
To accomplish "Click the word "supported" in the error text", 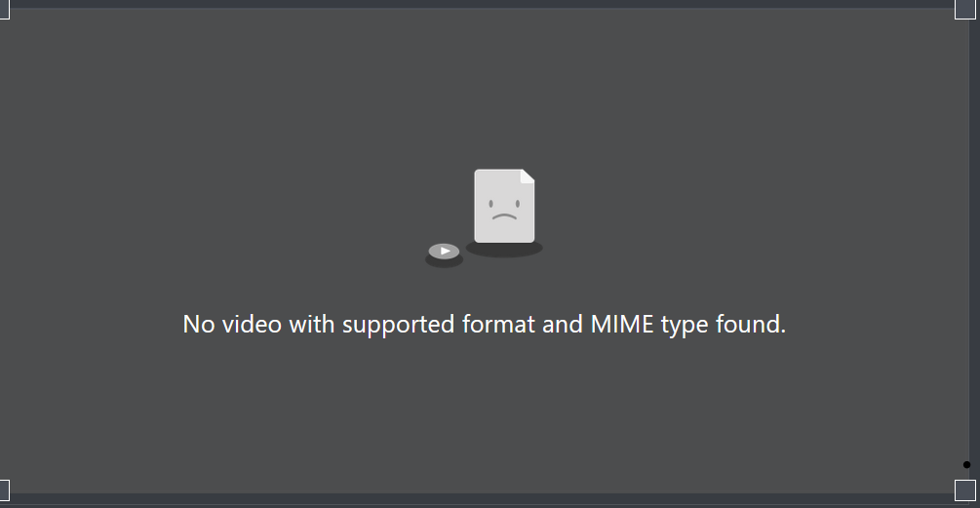I will click(398, 326).
